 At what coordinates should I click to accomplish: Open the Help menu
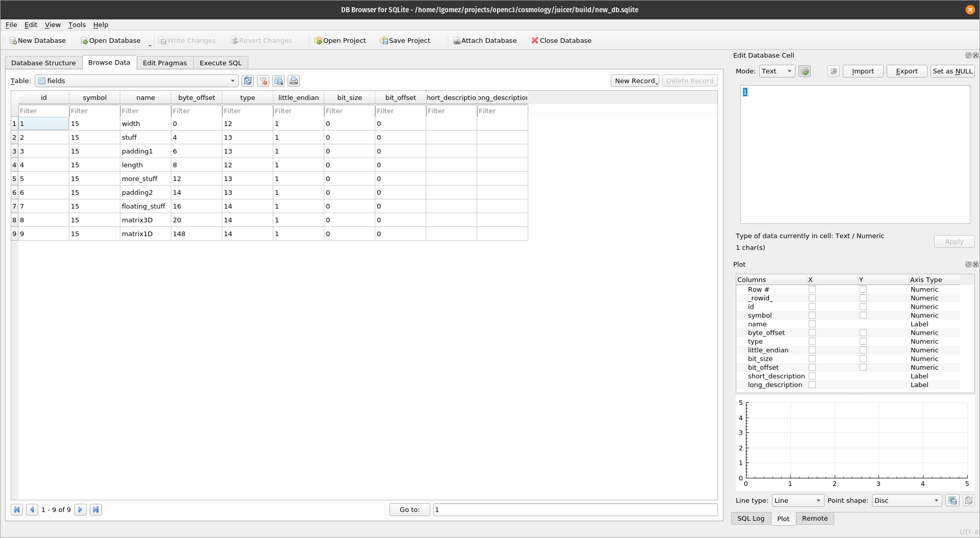100,25
